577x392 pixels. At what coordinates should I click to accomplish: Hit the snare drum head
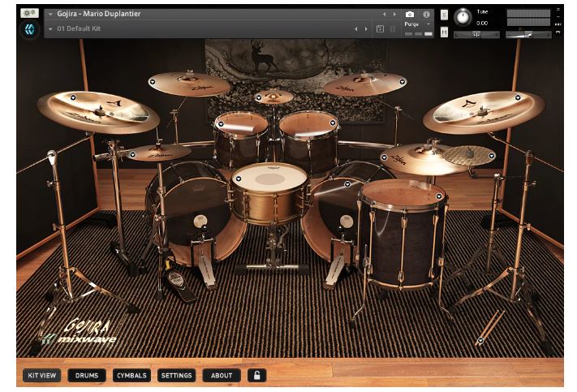[x=269, y=178]
